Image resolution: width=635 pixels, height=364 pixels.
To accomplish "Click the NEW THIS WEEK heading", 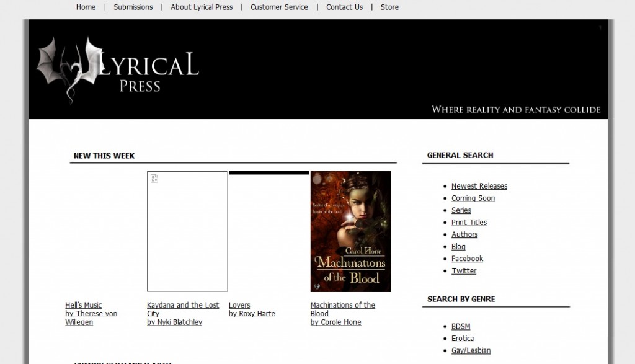I will pyautogui.click(x=104, y=156).
